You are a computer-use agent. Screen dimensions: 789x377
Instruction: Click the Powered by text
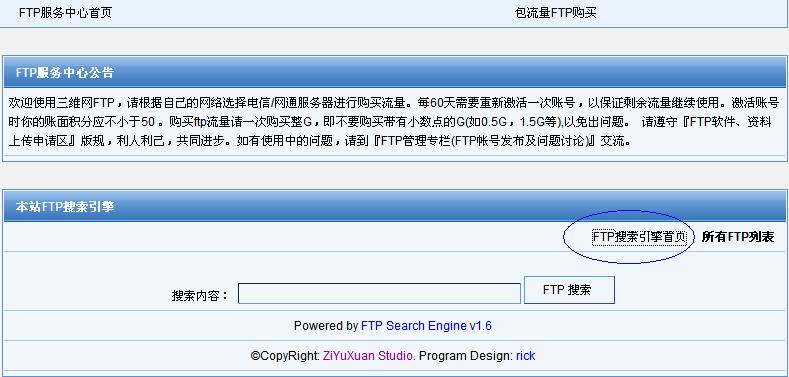pyautogui.click(x=326, y=326)
